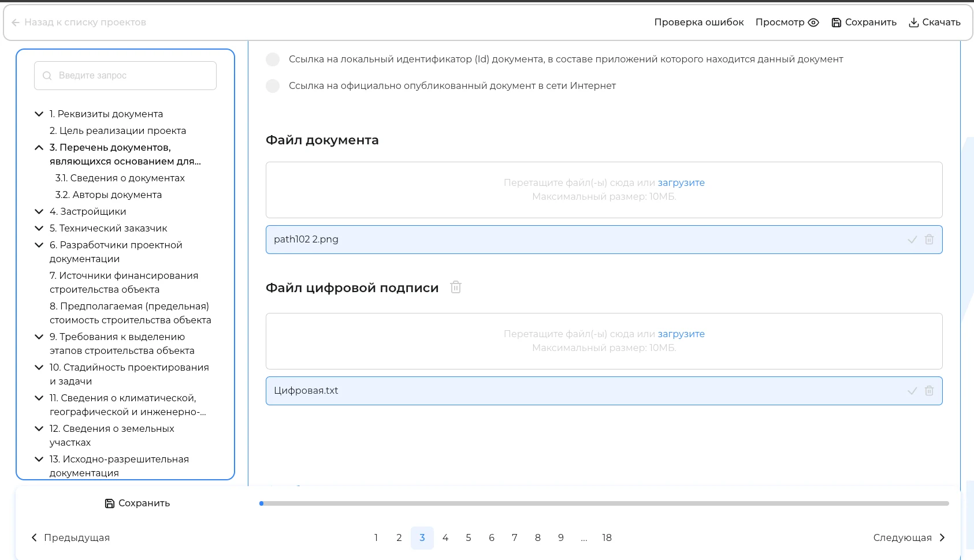Image resolution: width=974 pixels, height=560 pixels.
Task: Expand section 13. Исходно-разрешительная документация
Action: 39,460
